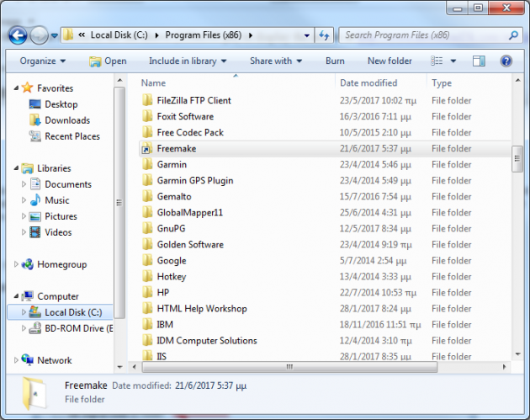
Task: Toggle the preview pane icon
Action: point(479,61)
